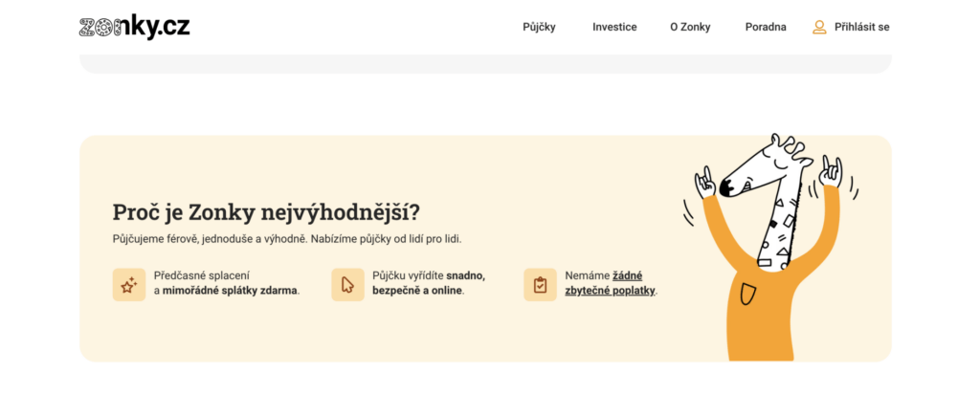Open the Poradna navigation item
Image resolution: width=980 pixels, height=394 pixels.
click(766, 27)
